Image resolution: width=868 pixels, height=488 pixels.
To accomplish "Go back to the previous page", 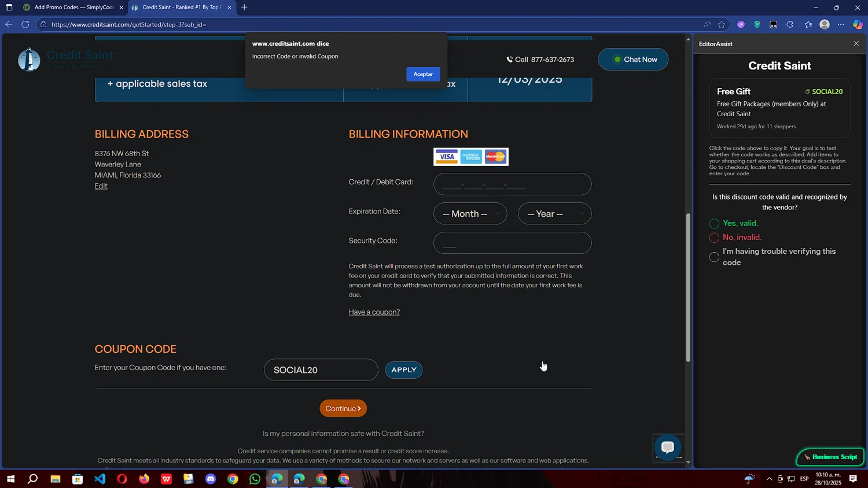I will pyautogui.click(x=9, y=24).
